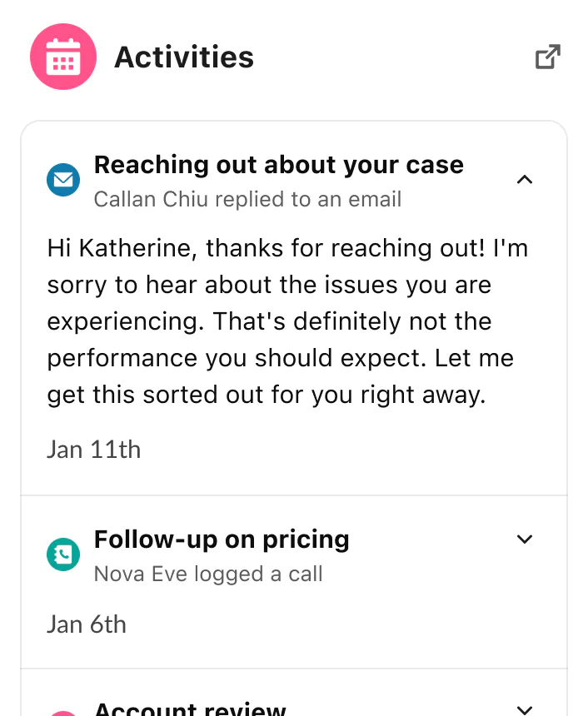Click the 'performance you should expect' sentence

point(280,358)
